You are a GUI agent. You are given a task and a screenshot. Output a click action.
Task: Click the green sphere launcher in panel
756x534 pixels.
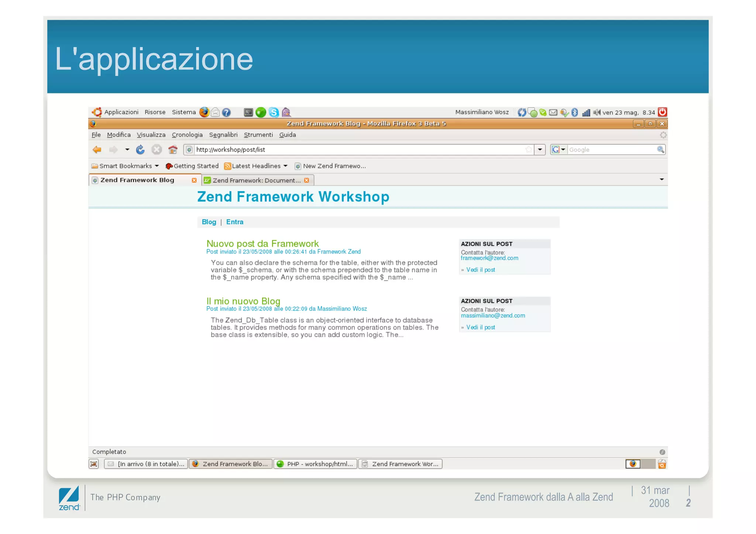pos(261,112)
